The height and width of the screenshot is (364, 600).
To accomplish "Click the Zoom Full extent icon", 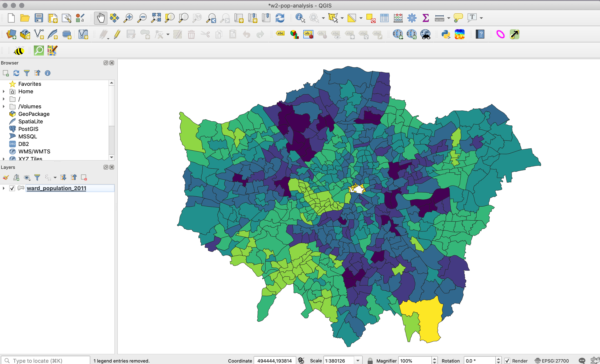I will coord(156,18).
